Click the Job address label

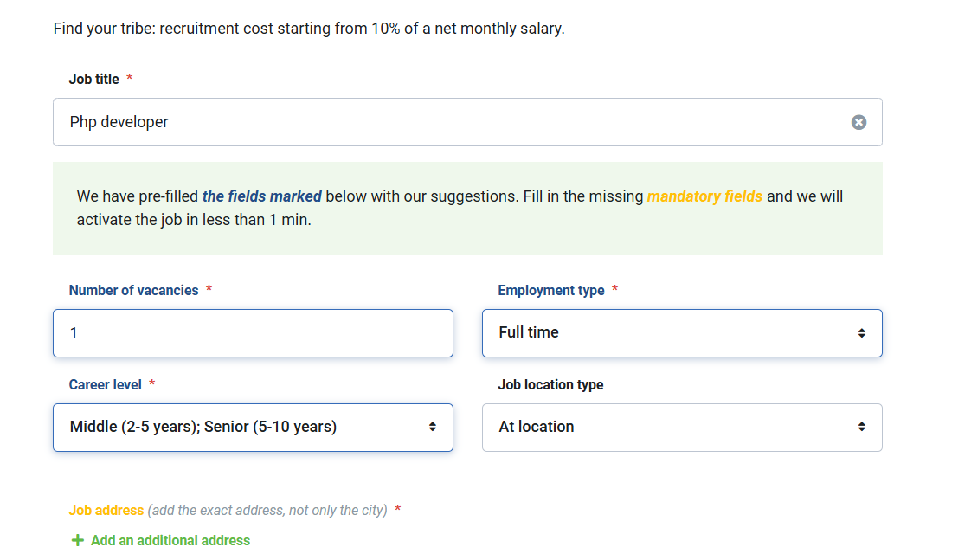click(x=106, y=511)
